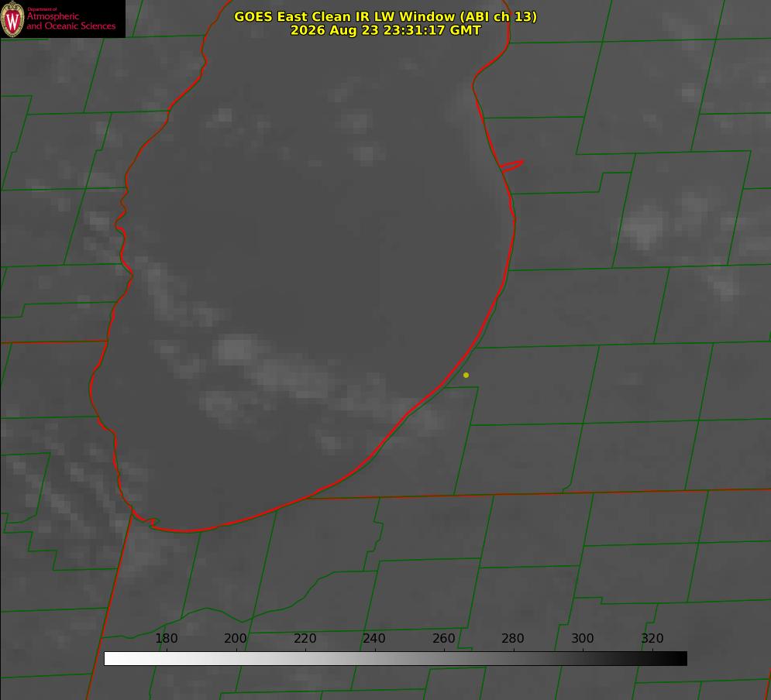
Task: Click the 200 colorbar tick label
Action: [236, 639]
